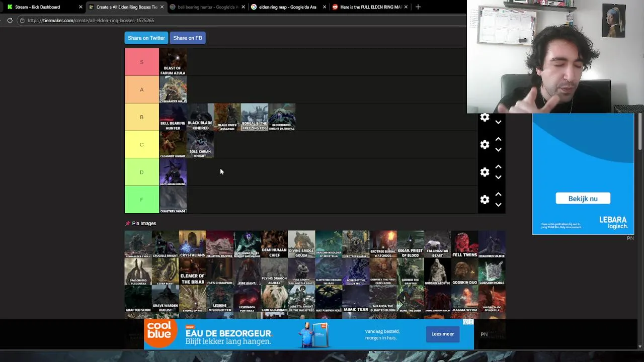Move C tier row down
Image resolution: width=644 pixels, height=362 pixels.
pos(498,150)
